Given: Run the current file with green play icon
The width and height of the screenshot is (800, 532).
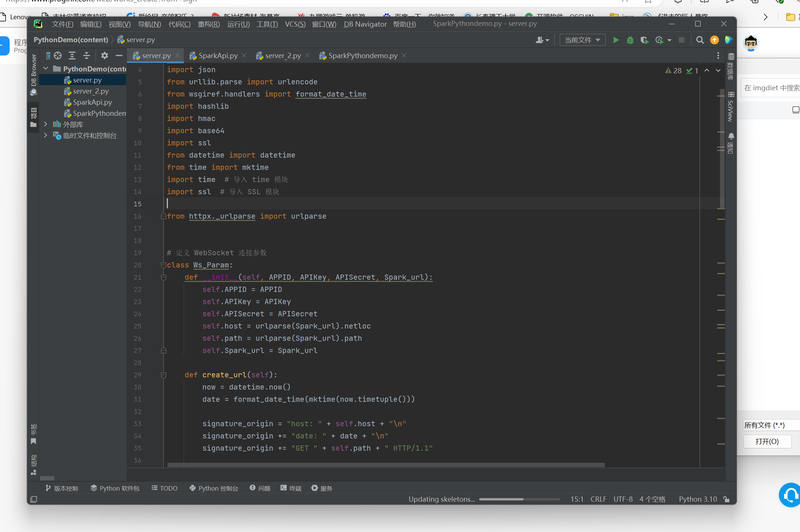Looking at the screenshot, I should click(616, 40).
